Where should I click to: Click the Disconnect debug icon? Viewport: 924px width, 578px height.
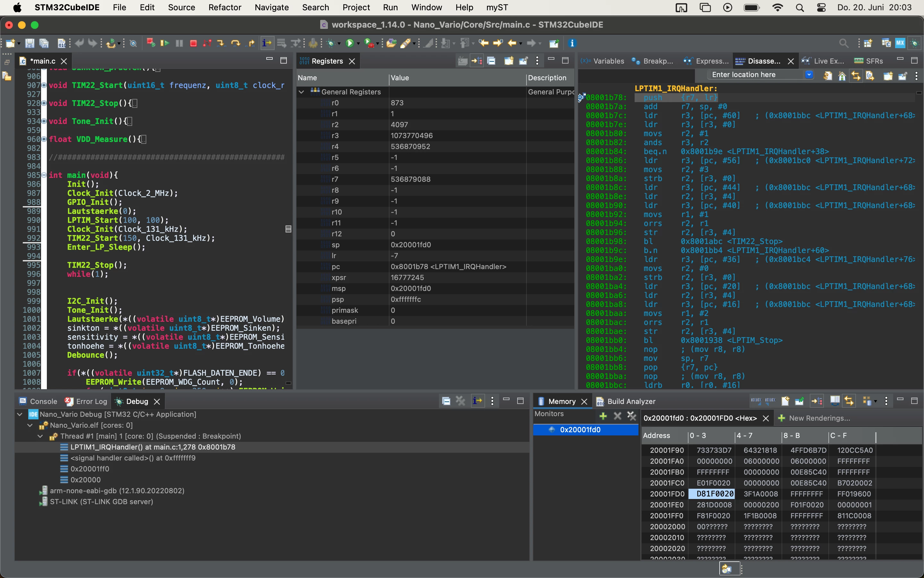pyautogui.click(x=207, y=44)
